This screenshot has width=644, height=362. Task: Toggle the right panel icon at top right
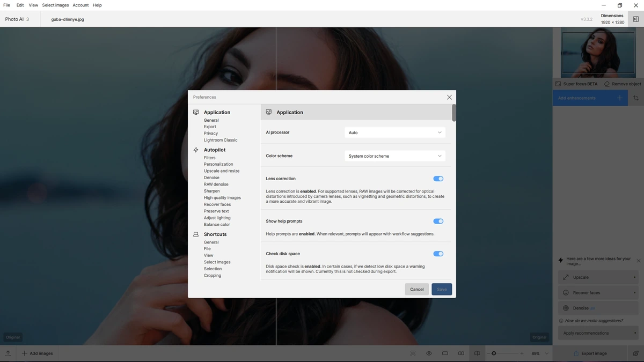click(636, 19)
